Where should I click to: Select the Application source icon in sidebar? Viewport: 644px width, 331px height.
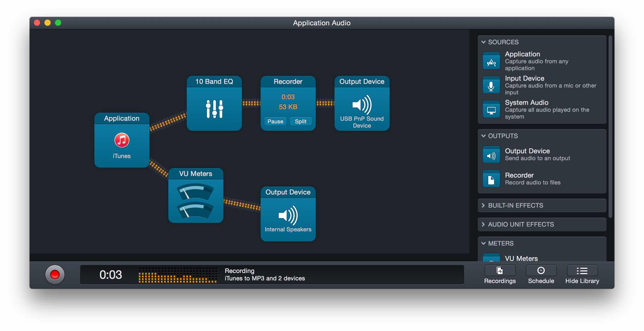pyautogui.click(x=491, y=61)
